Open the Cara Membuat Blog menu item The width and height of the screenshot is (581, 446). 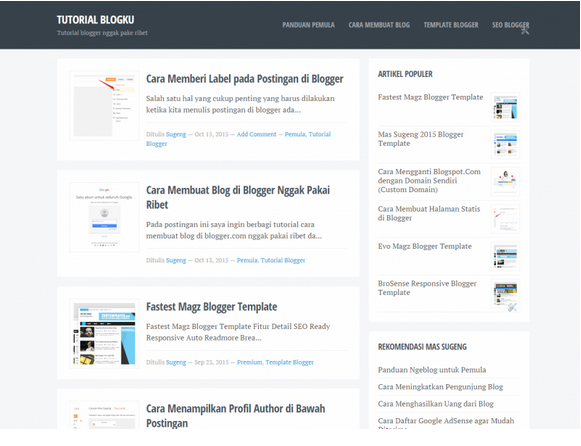(379, 25)
